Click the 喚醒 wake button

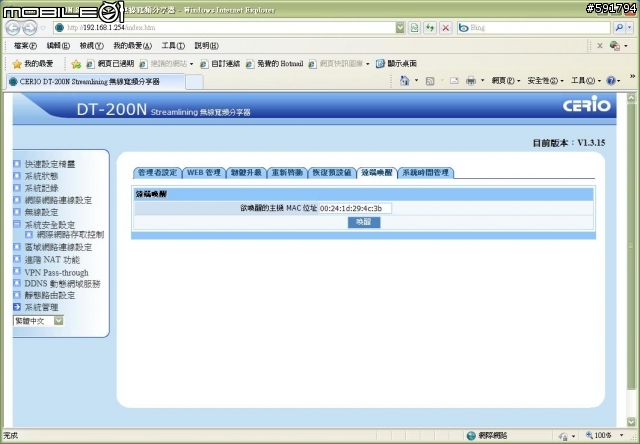[364, 222]
